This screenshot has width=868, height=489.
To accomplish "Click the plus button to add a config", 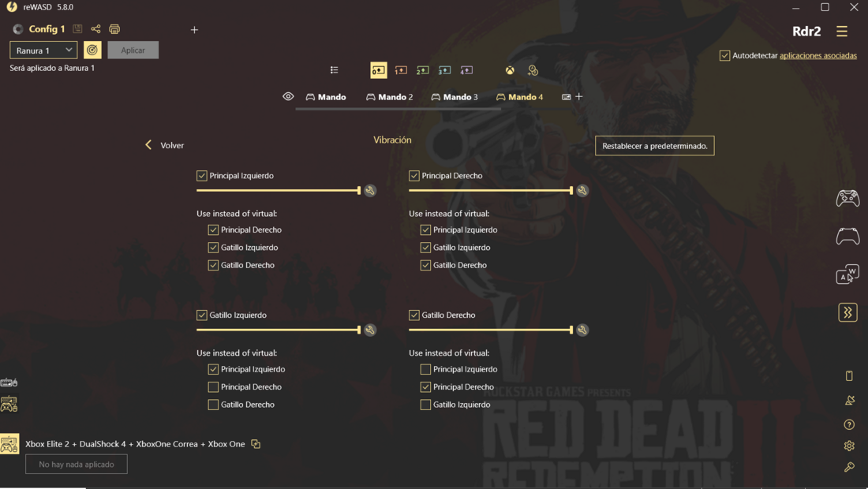I will [194, 30].
